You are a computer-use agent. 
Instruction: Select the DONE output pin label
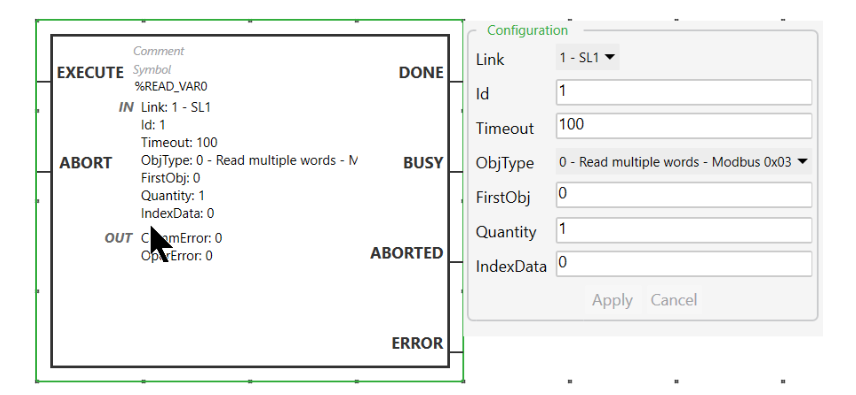coord(421,73)
